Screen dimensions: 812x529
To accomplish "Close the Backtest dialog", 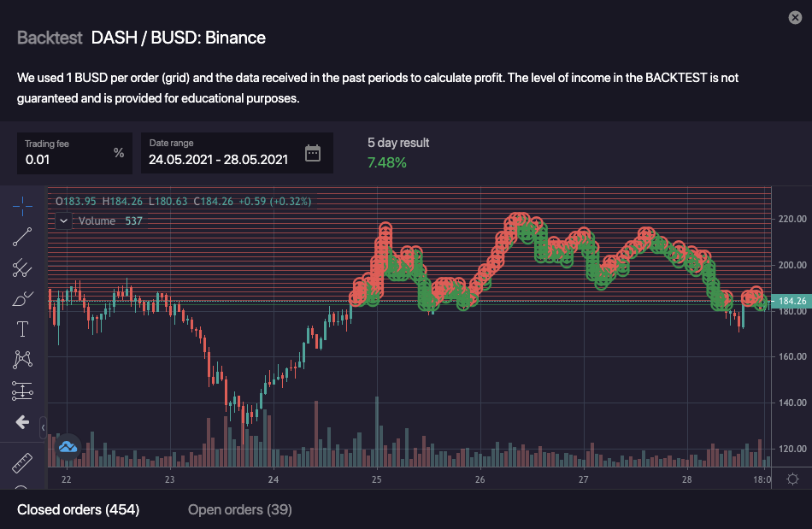I will pos(793,17).
